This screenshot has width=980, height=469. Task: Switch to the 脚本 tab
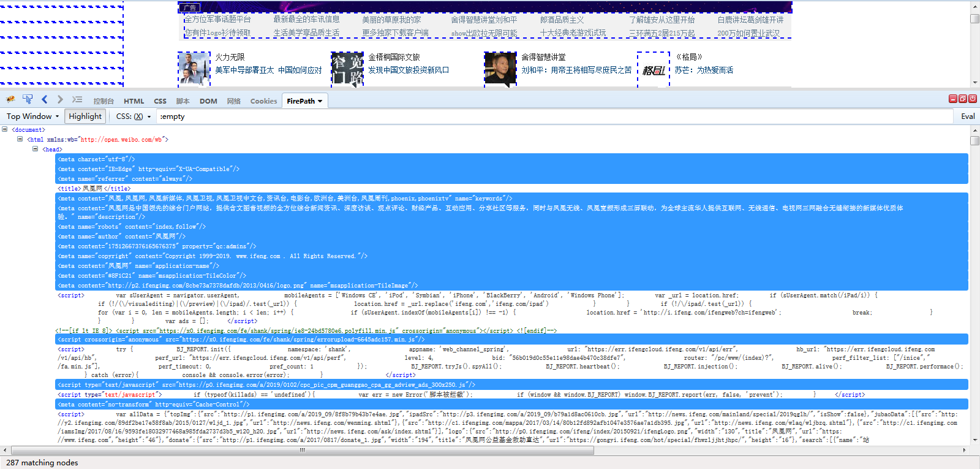pyautogui.click(x=183, y=101)
